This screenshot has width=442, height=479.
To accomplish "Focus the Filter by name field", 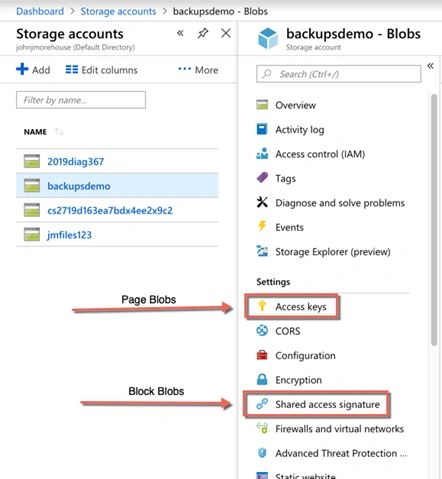I will point(81,100).
